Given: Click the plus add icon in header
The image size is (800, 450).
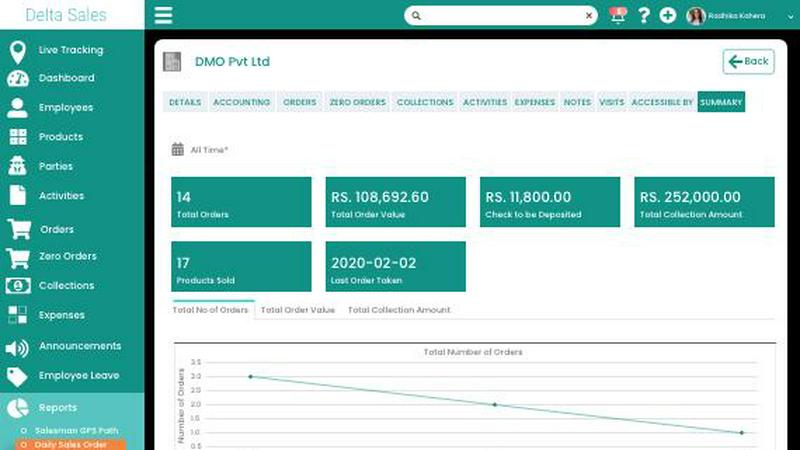Looking at the screenshot, I should [x=668, y=15].
